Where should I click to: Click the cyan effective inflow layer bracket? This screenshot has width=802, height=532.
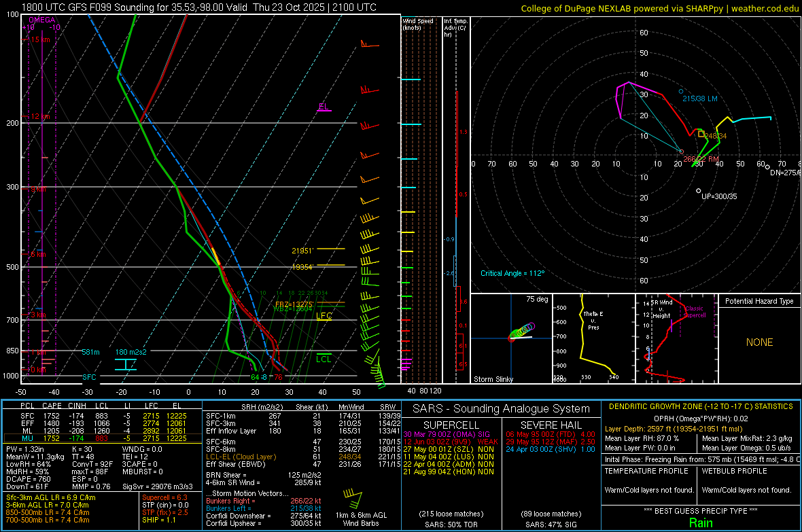pyautogui.click(x=125, y=364)
